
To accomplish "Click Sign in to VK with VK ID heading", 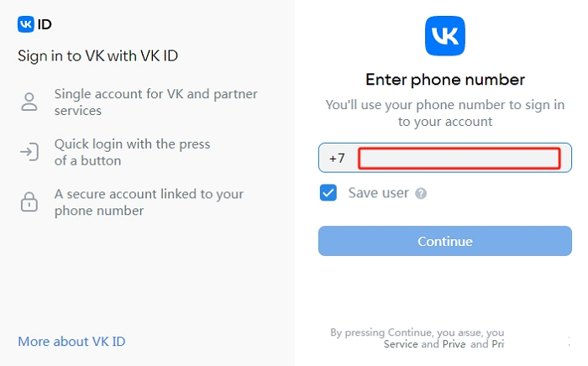I will click(98, 56).
